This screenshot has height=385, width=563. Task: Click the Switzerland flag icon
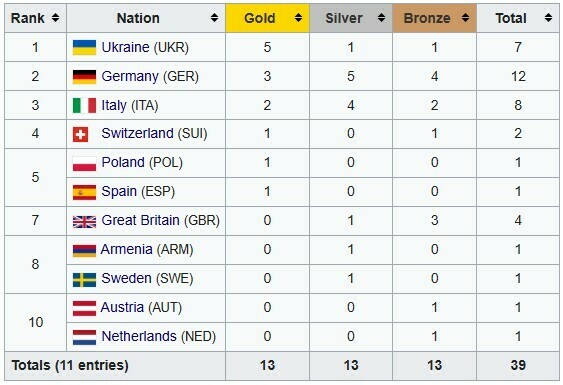click(x=80, y=134)
